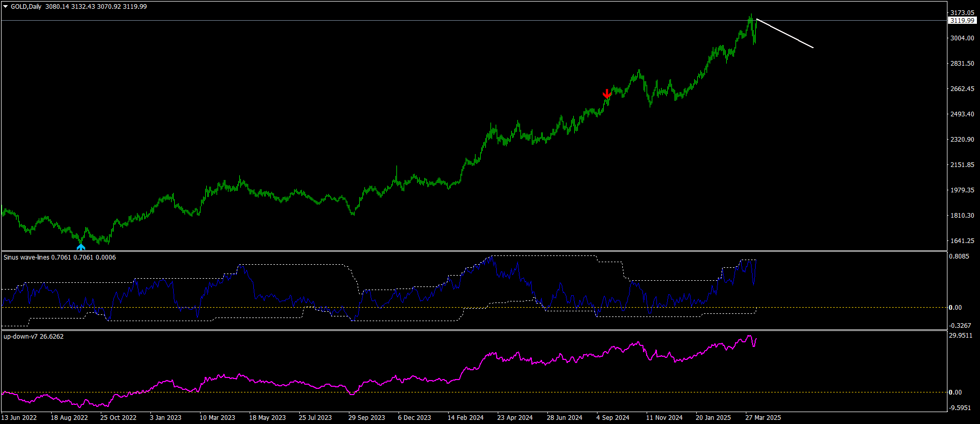Image resolution: width=980 pixels, height=424 pixels.
Task: Click the 1641.25 price scale value
Action: pyautogui.click(x=962, y=241)
